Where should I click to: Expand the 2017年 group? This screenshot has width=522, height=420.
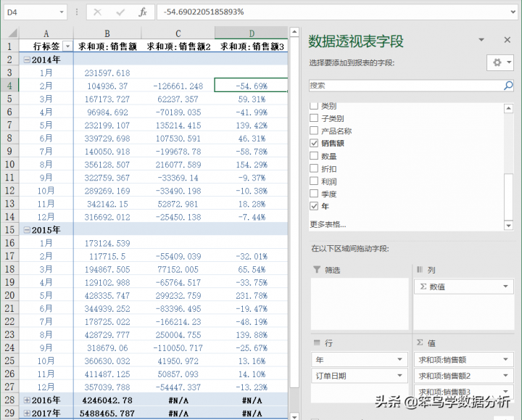tap(27, 413)
